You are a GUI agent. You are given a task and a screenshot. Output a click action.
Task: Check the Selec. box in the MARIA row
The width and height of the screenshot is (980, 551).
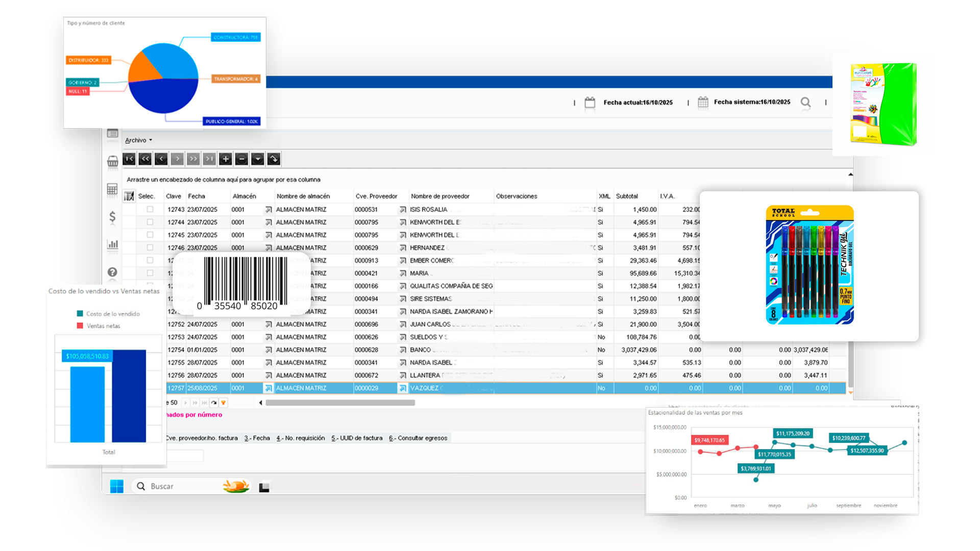tap(150, 273)
